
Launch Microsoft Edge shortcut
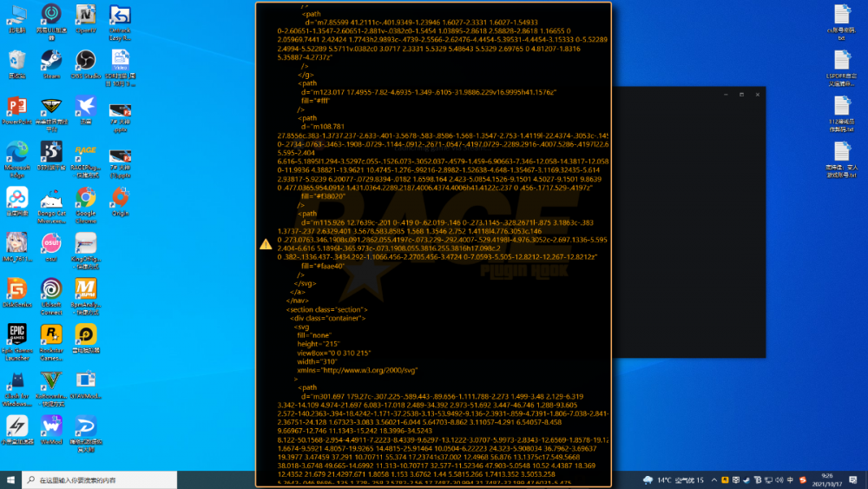tap(17, 160)
